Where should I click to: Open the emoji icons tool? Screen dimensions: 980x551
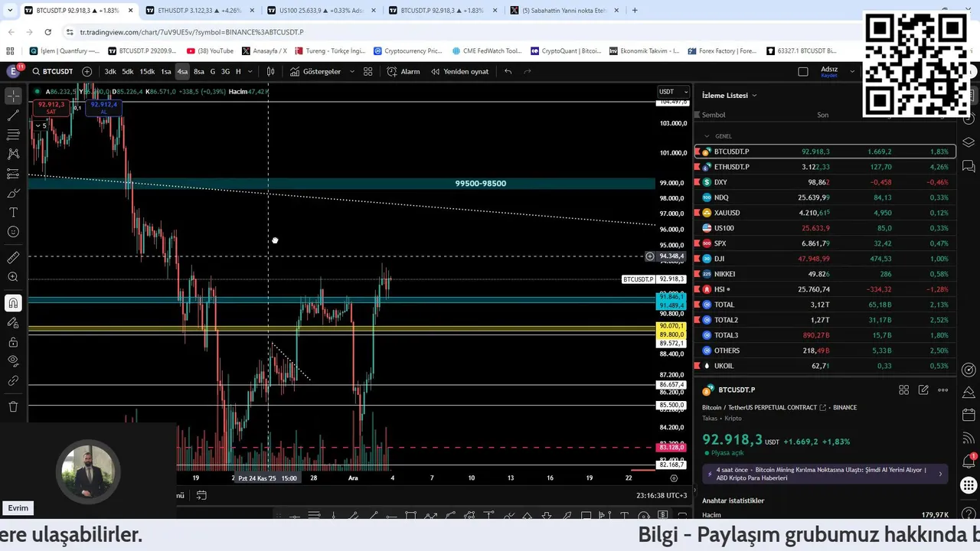point(13,232)
